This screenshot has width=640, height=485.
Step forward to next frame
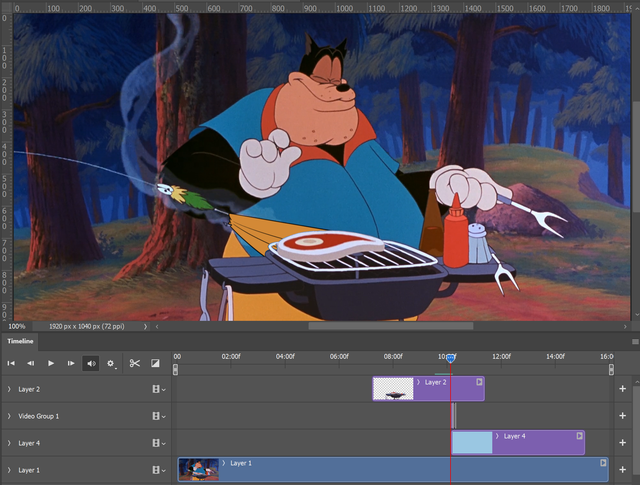click(71, 363)
